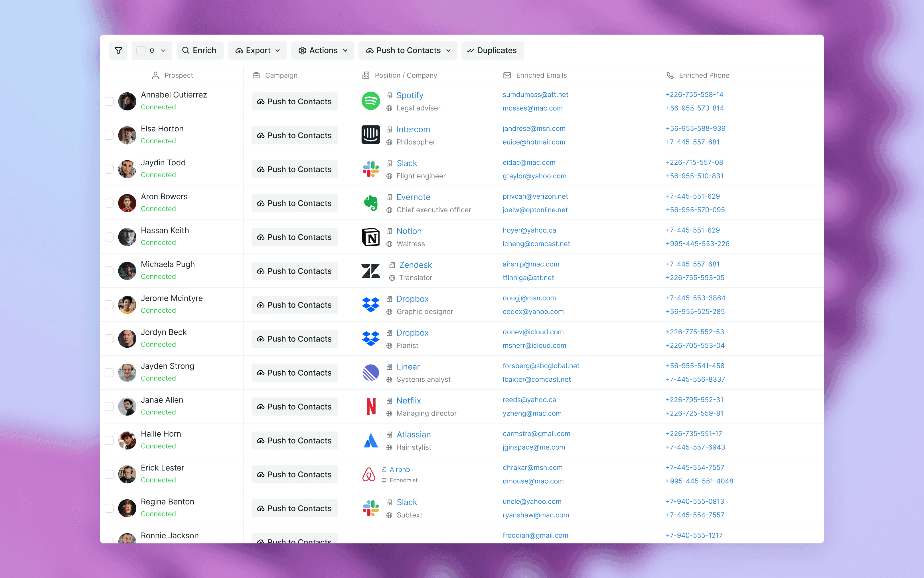Toggle the checkbox for Jordyn Beck
This screenshot has height=578, width=924.
click(109, 338)
